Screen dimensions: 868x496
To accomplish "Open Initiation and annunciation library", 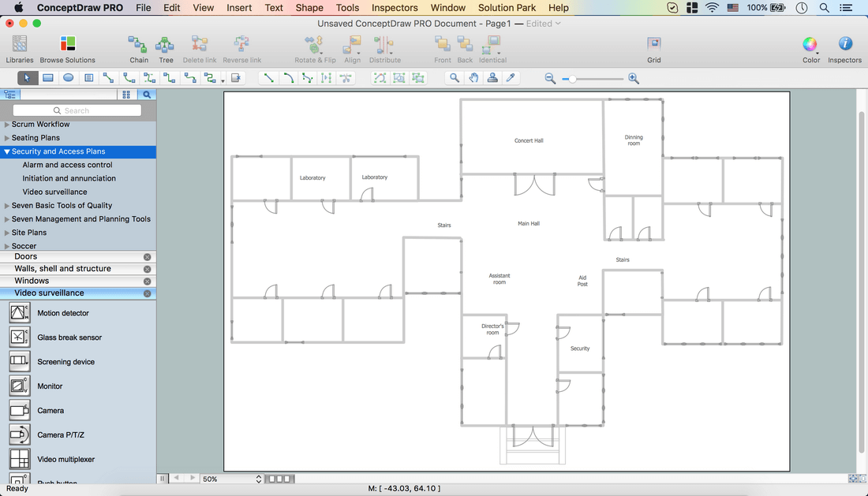I will (x=69, y=178).
